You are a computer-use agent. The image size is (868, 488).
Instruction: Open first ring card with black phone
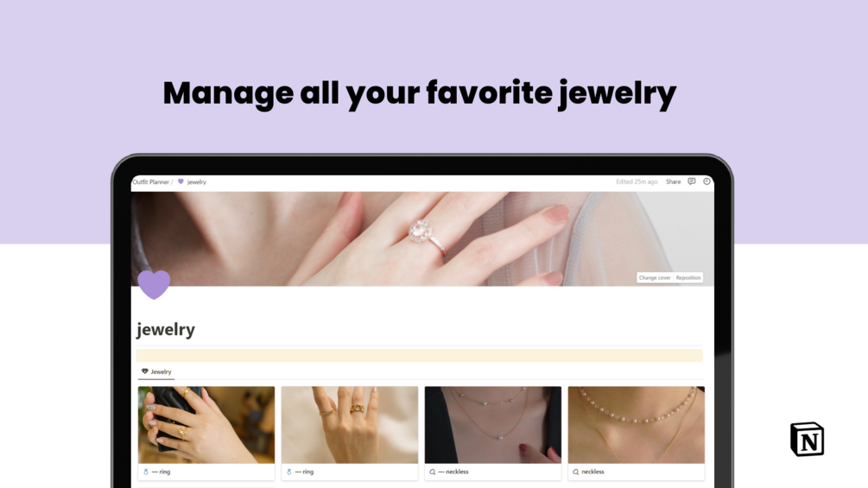coord(206,433)
